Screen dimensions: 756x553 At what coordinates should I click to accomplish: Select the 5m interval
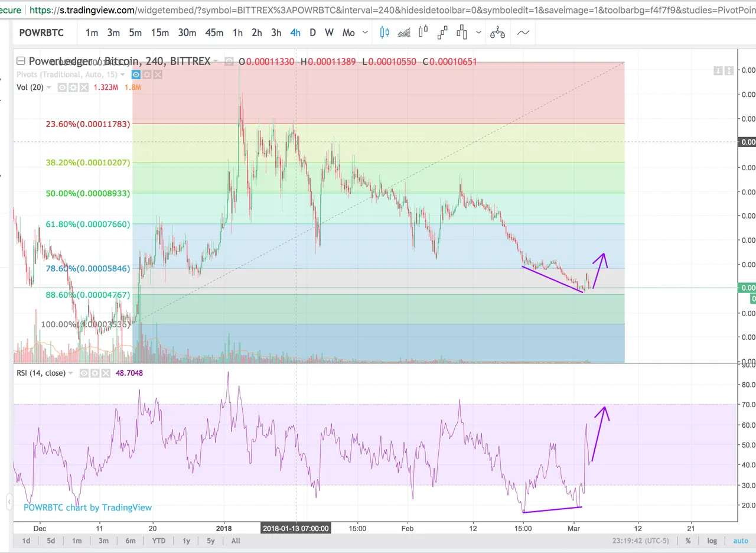click(x=135, y=33)
